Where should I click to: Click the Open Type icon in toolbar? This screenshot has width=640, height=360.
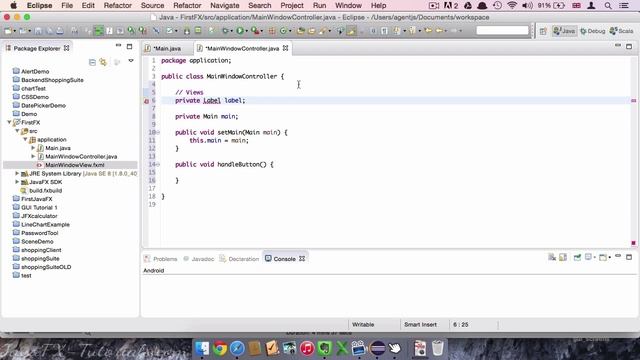click(301, 31)
